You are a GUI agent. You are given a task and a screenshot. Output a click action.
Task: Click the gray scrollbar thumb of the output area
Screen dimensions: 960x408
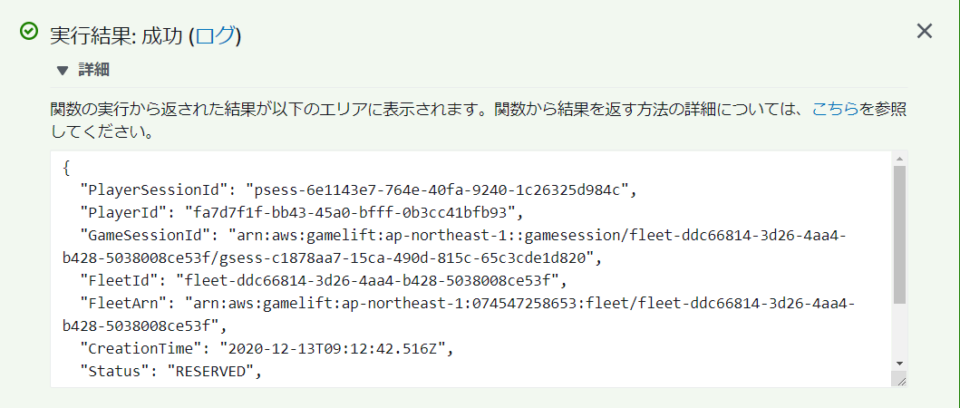click(x=899, y=235)
